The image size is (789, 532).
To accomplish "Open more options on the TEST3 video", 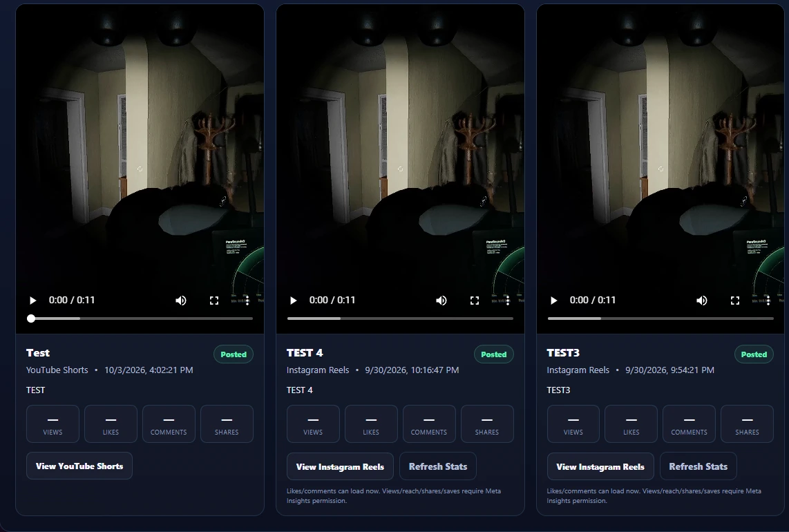I will [768, 301].
